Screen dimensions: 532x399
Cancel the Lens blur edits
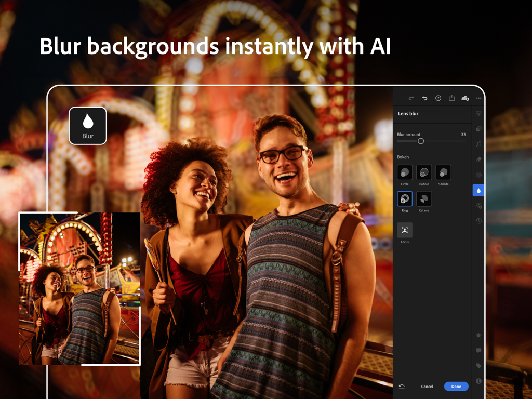[x=427, y=387]
